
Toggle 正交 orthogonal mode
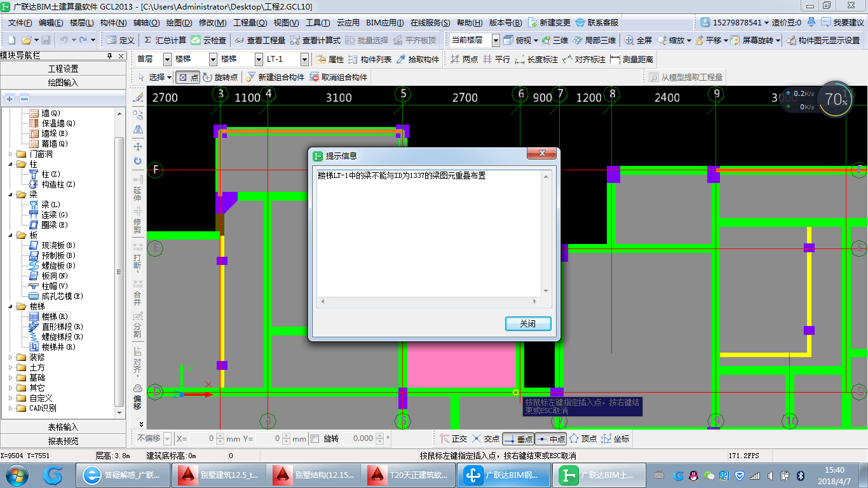(x=454, y=438)
